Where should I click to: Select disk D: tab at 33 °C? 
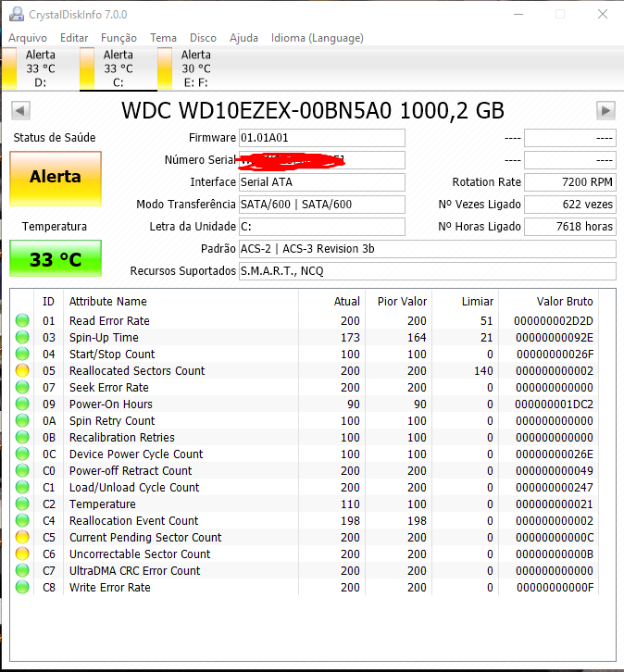pyautogui.click(x=41, y=68)
